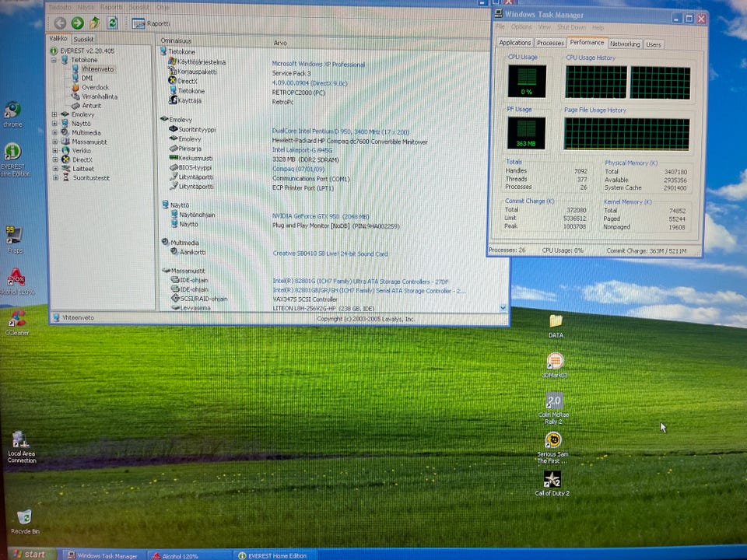The image size is (747, 560).
Task: Select Virranhallinta in the EVEREST tree
Action: 99,96
